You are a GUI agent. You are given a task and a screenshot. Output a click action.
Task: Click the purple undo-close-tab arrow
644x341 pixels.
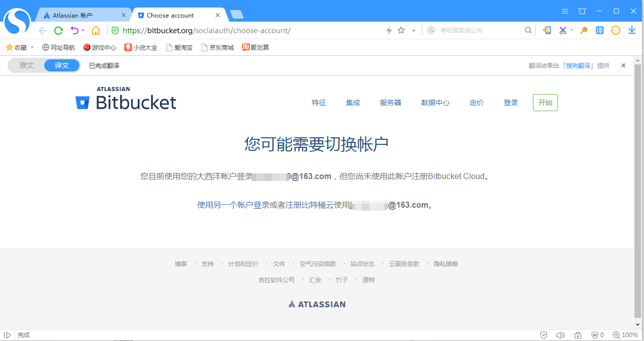point(74,31)
